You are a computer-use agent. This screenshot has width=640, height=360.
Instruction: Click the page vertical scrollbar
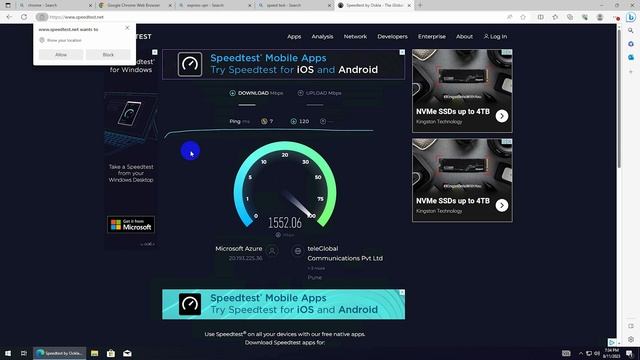[619, 98]
